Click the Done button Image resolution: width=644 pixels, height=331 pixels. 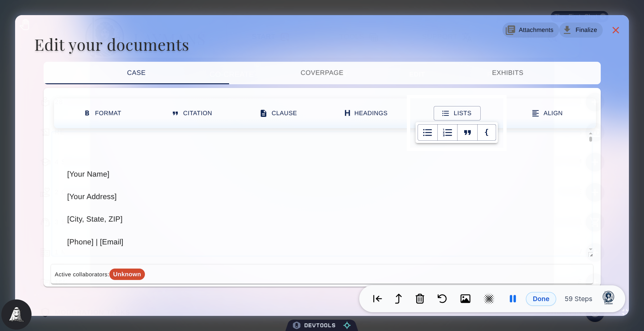pos(541,299)
